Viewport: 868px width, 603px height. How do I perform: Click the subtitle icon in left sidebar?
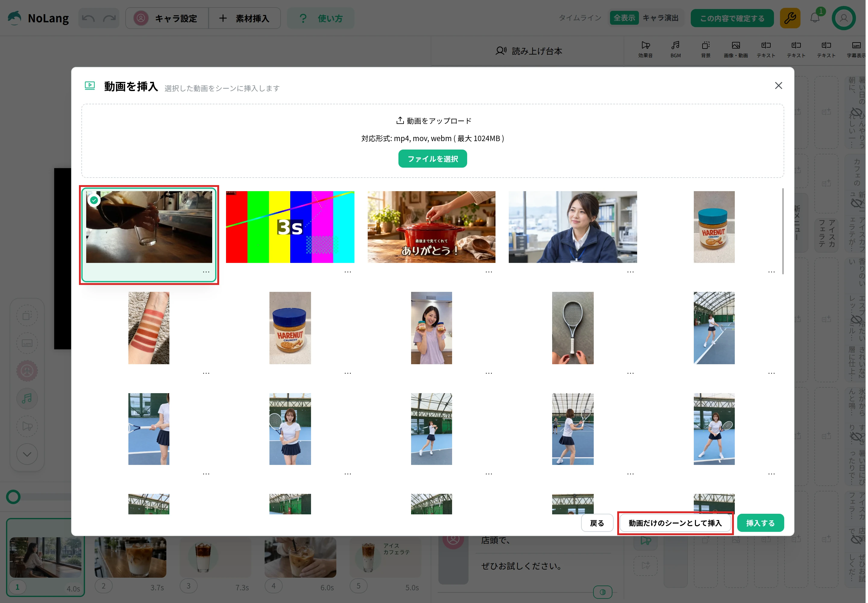point(27,343)
